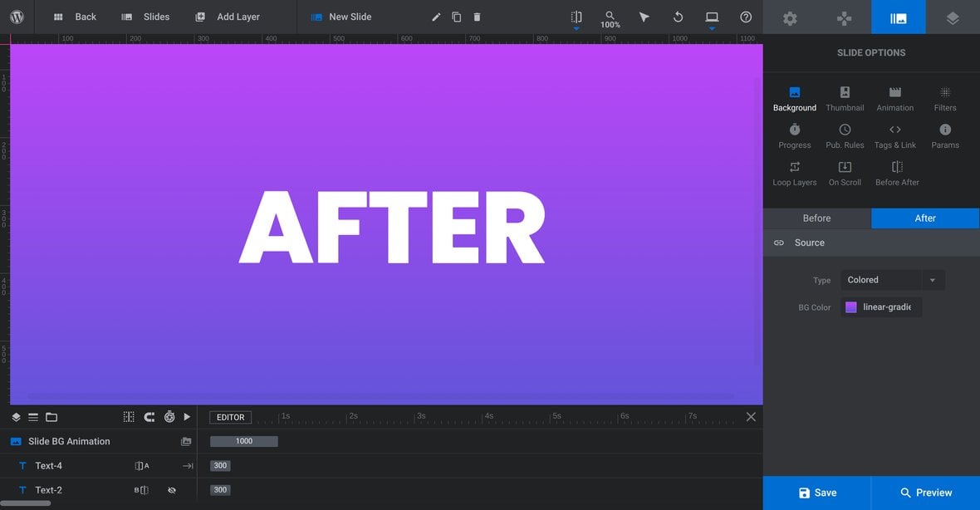Click the Save button

pos(816,492)
